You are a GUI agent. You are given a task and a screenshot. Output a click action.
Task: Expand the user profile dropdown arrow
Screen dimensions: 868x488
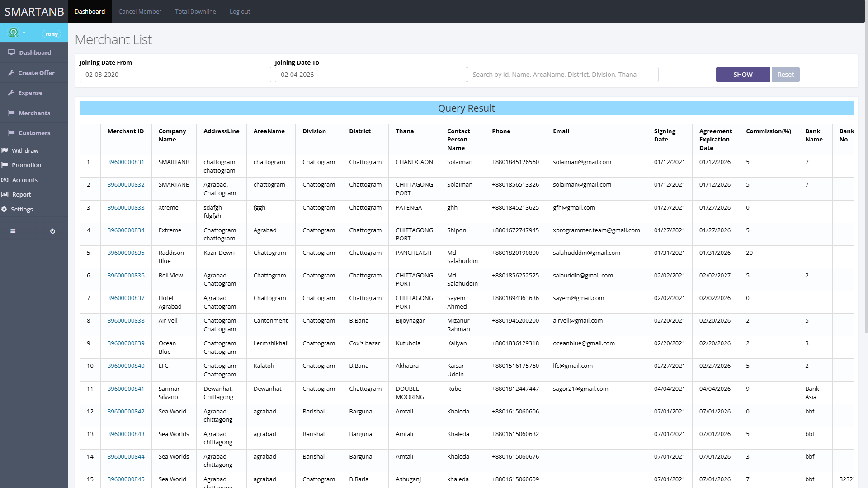tap(24, 33)
